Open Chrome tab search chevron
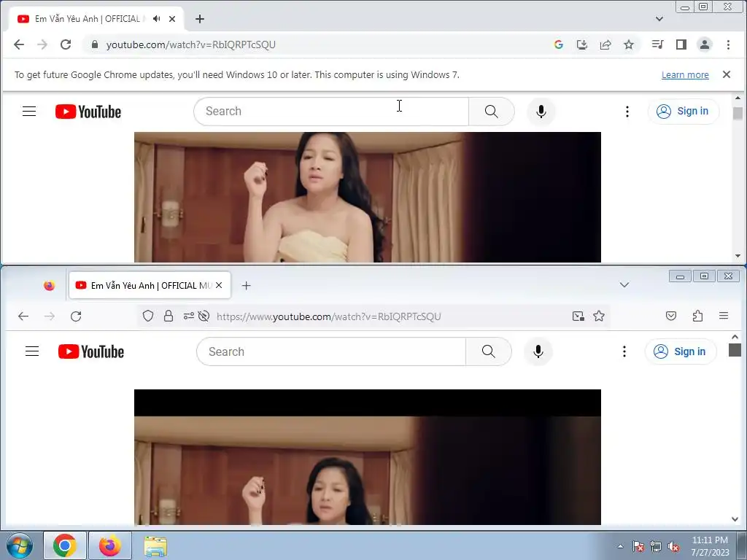The height and width of the screenshot is (560, 747). (x=659, y=19)
